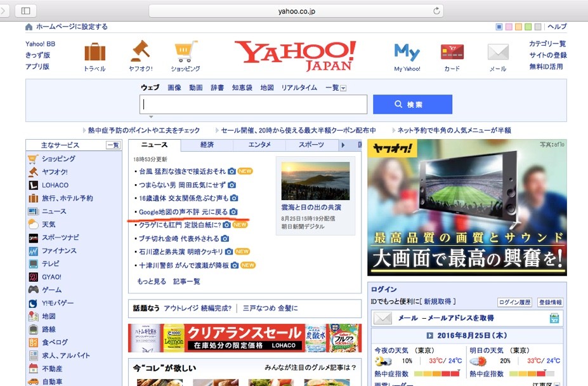Open the アウトレイジ 続編完成? topic link
The height and width of the screenshot is (386, 588).
[198, 309]
